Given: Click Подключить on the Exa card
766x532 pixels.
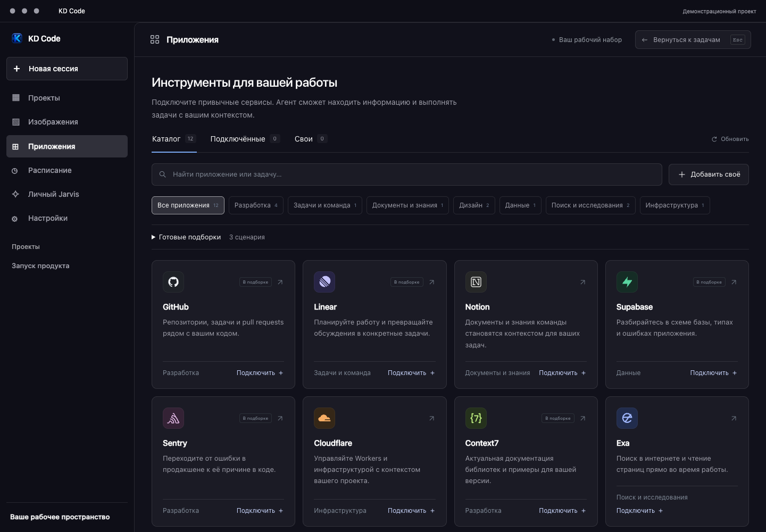Looking at the screenshot, I should pyautogui.click(x=640, y=511).
